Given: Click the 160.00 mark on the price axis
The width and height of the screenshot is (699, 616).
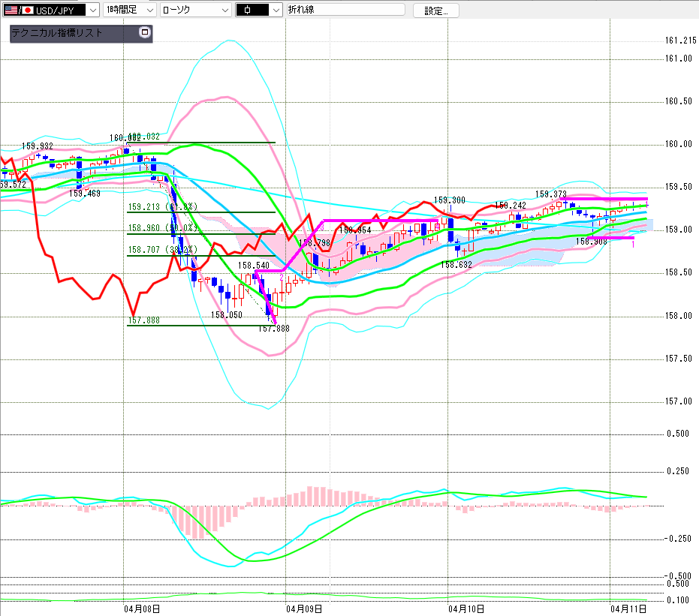Looking at the screenshot, I should [x=679, y=144].
